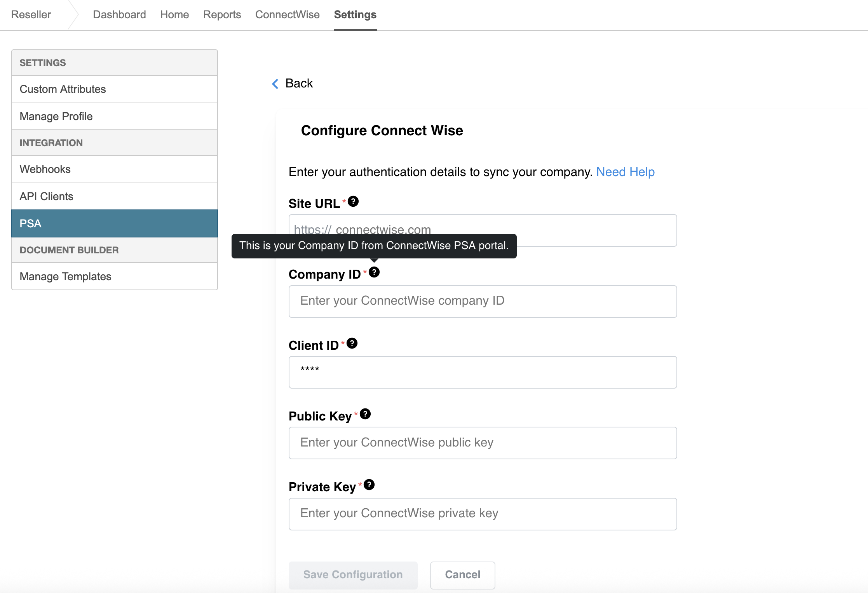Click the DOCUMENT BUILDER section header
The width and height of the screenshot is (868, 593).
115,250
